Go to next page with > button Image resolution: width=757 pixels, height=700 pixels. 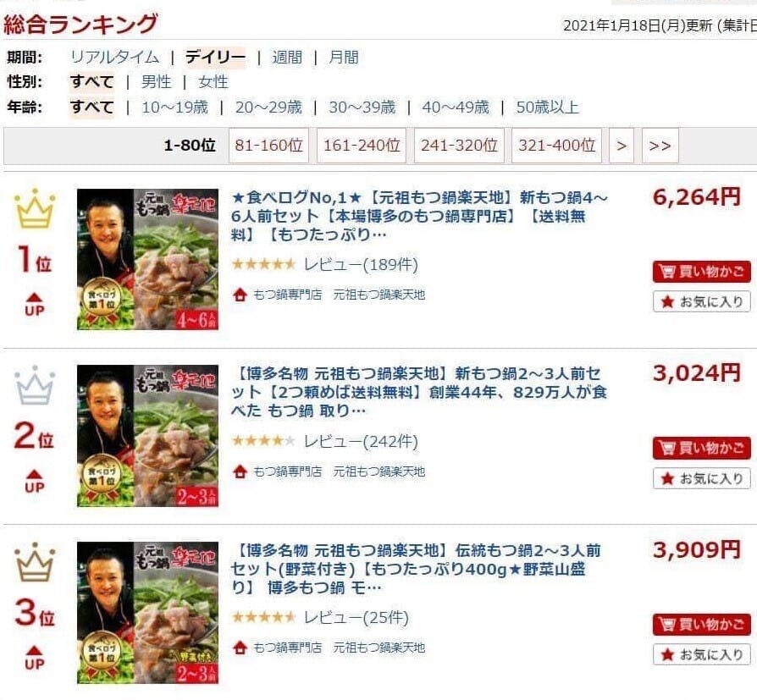coord(622,146)
